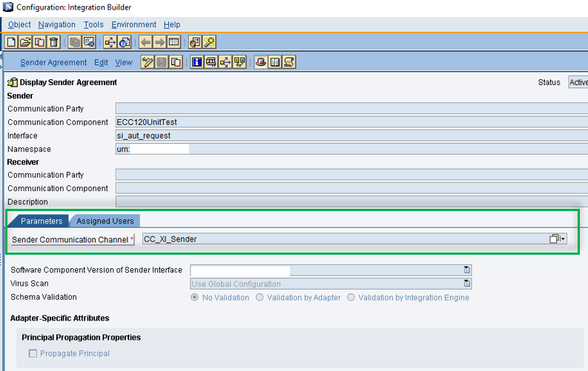The height and width of the screenshot is (371, 588).
Task: Open Software Component Version dropdown list
Action: (466, 270)
